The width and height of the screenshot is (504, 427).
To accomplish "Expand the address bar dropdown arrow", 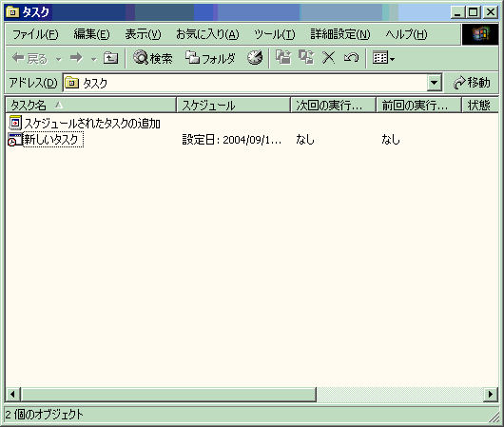I will point(434,83).
